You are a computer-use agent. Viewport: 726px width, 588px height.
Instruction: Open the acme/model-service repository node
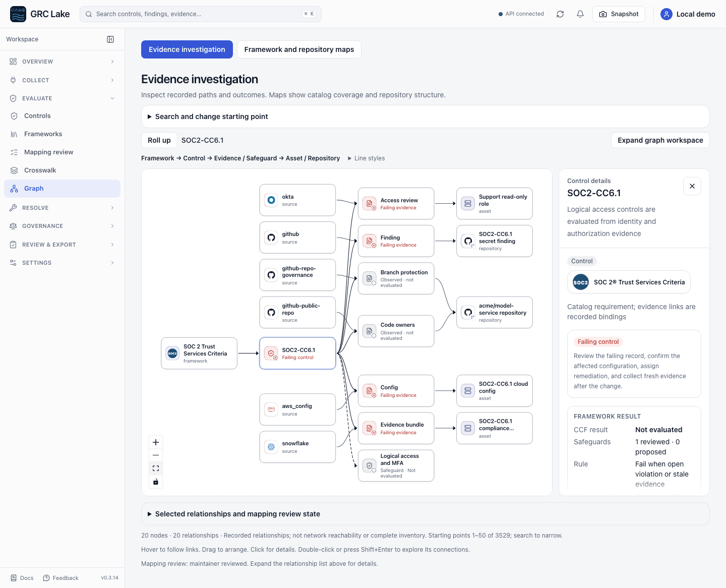pyautogui.click(x=495, y=313)
